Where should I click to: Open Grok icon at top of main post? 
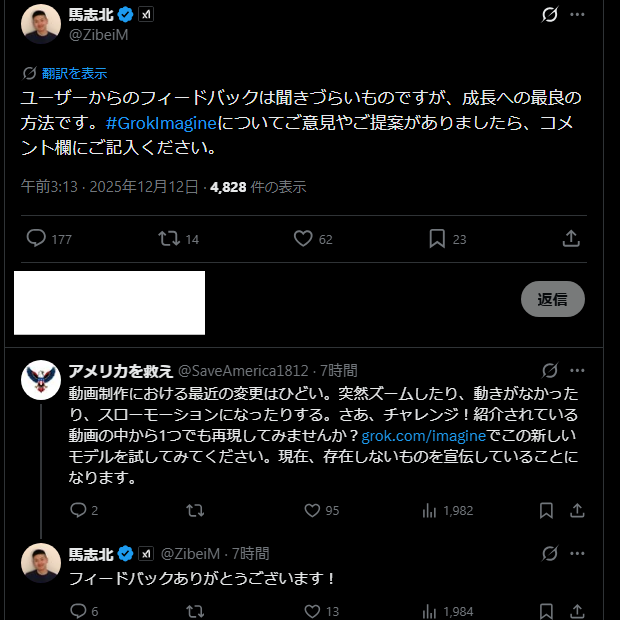click(549, 14)
